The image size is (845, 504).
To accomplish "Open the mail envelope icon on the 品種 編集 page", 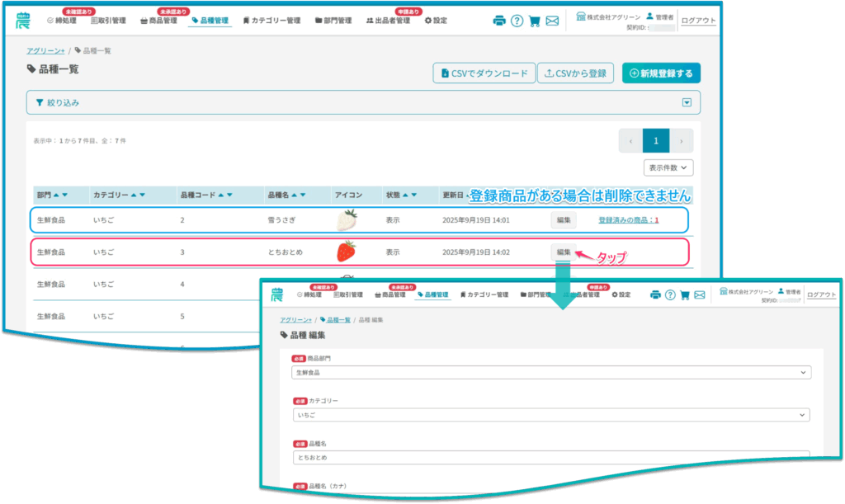I will [700, 294].
